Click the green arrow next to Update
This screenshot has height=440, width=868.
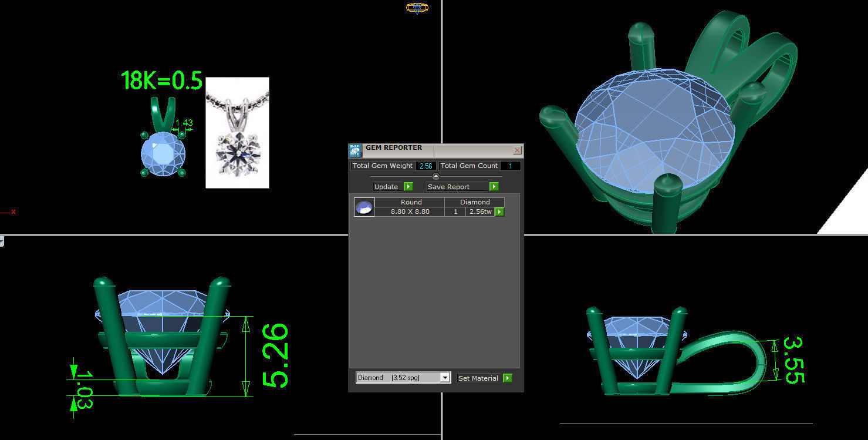[x=408, y=187]
